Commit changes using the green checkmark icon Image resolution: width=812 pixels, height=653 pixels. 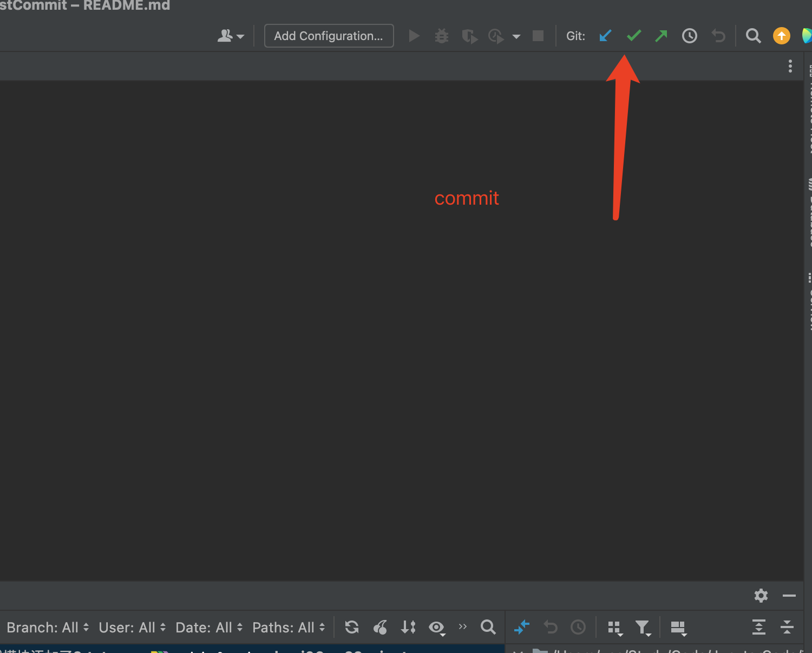(x=633, y=36)
